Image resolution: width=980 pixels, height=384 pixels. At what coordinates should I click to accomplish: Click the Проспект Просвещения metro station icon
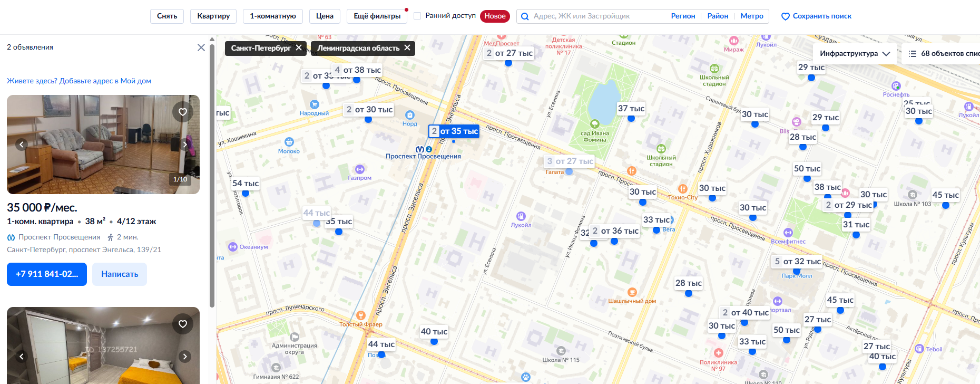420,149
